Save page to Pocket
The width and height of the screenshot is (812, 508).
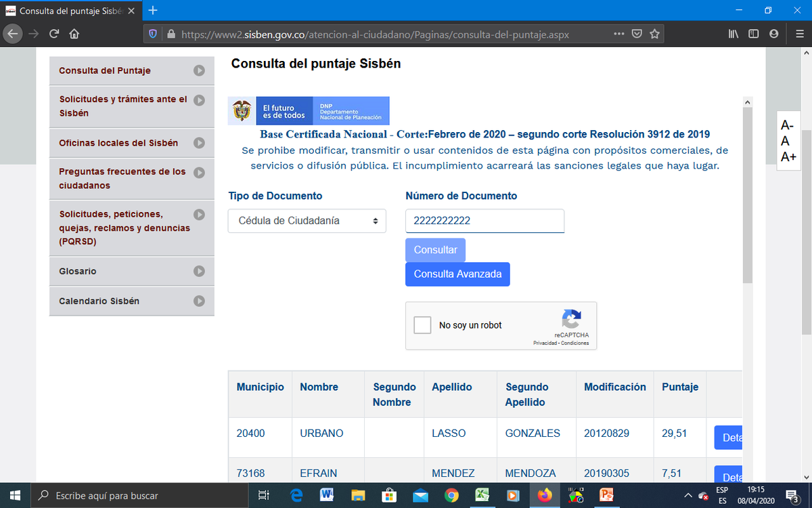click(x=637, y=34)
